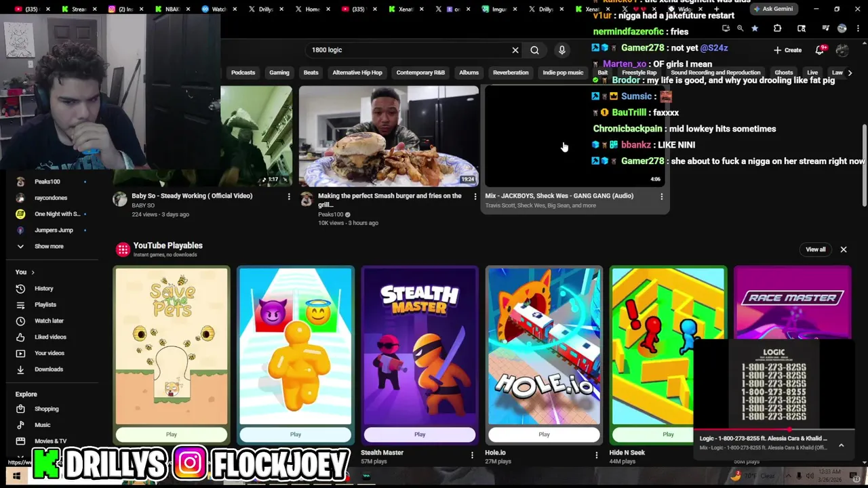
Task: Select the Contemporary R&B chip
Action: pyautogui.click(x=420, y=73)
